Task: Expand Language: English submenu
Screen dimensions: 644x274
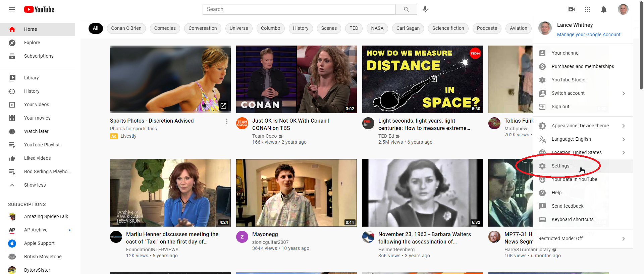Action: pyautogui.click(x=583, y=139)
